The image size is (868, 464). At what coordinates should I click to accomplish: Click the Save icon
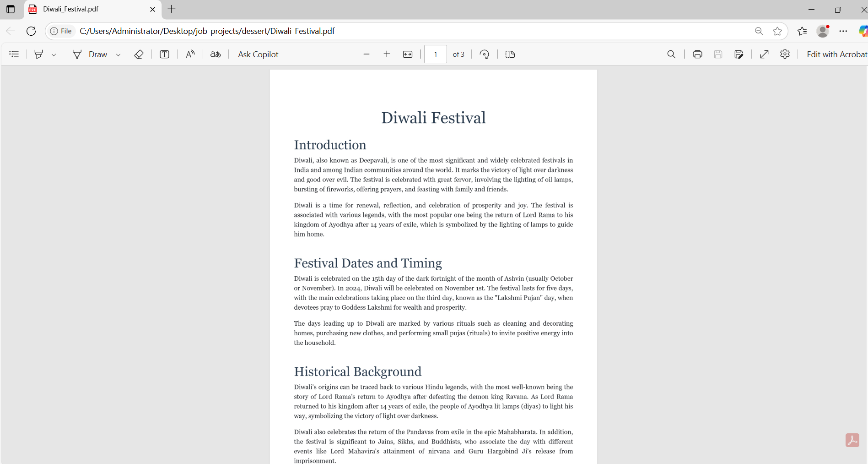coord(718,54)
